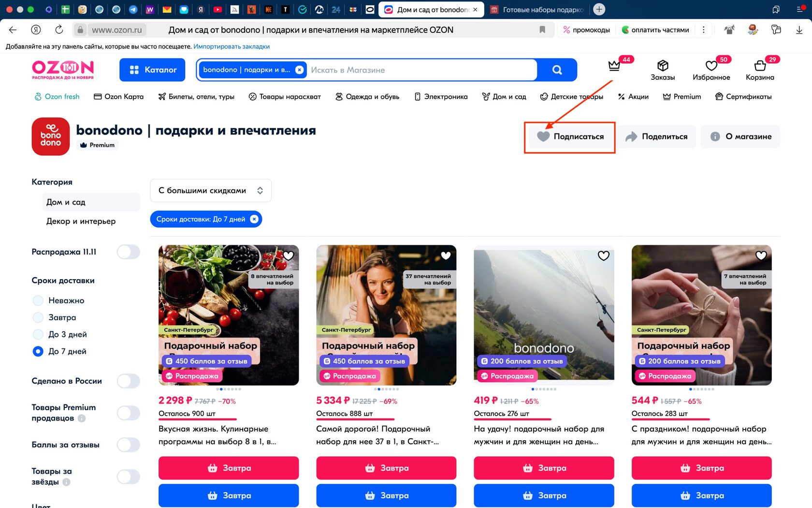This screenshot has width=812, height=508.
Task: Favorite the 'С праздником!' gift set
Action: [x=761, y=255]
